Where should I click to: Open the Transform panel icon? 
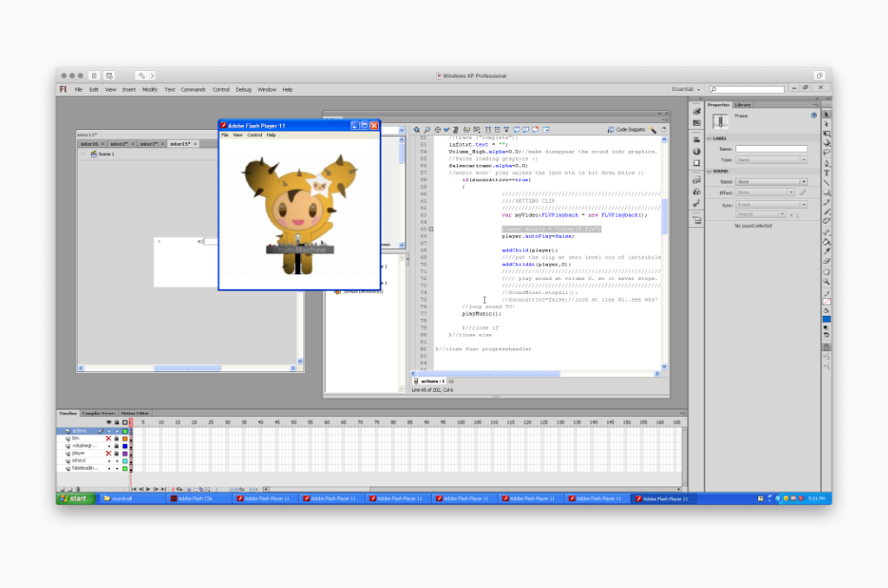coord(696,163)
